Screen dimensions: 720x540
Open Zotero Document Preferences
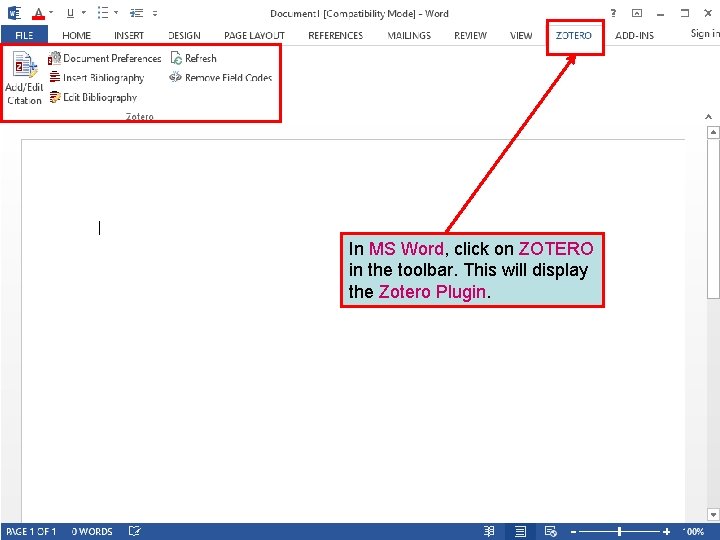click(105, 58)
